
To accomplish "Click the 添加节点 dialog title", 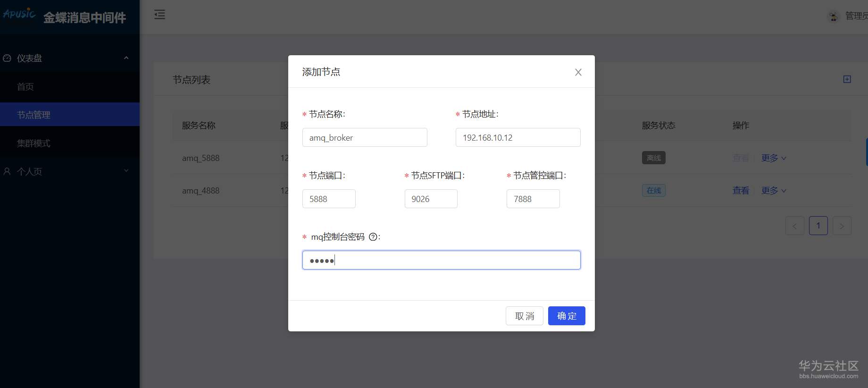I will tap(321, 72).
